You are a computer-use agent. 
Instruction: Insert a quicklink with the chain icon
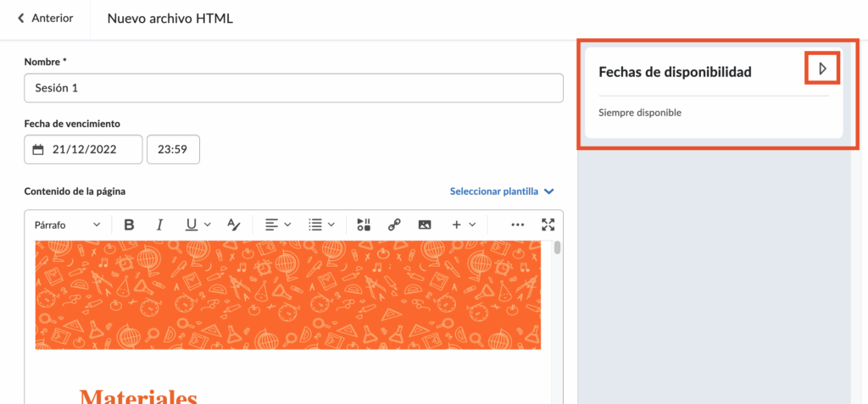coord(394,224)
